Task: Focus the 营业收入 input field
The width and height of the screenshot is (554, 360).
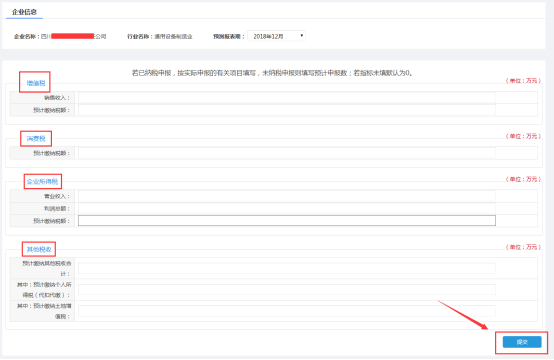Action: 287,196
